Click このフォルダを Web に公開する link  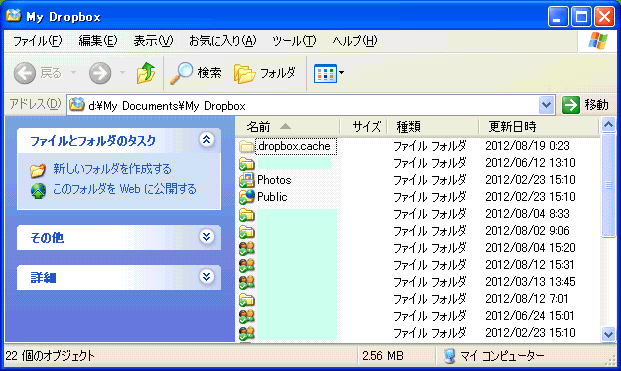coord(125,189)
